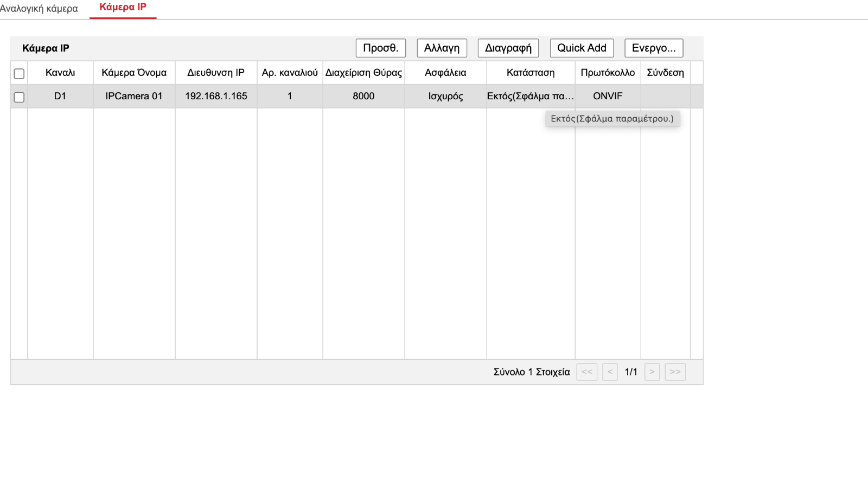Click the Αλλαγη button
The width and height of the screenshot is (868, 490).
(x=442, y=48)
